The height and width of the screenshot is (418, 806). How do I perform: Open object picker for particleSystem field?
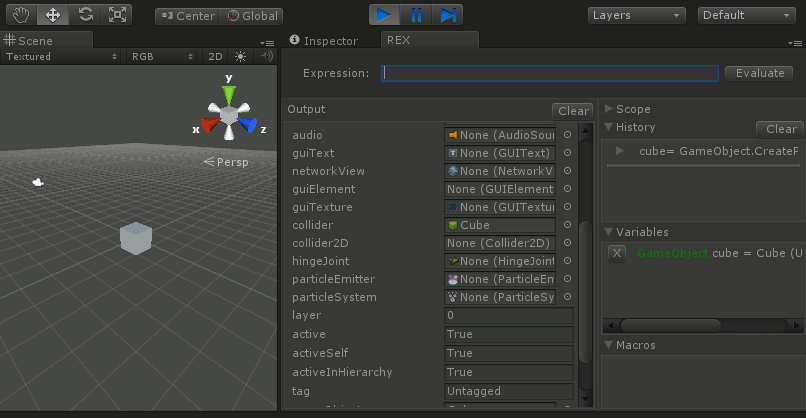[567, 297]
